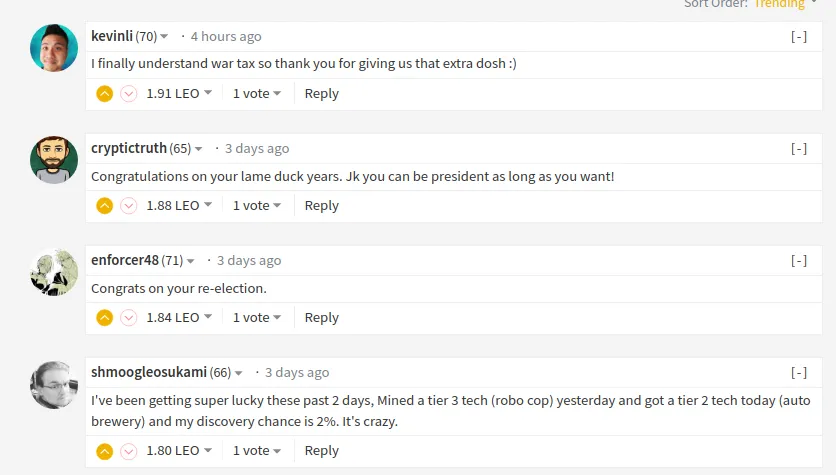Collapse shmoogleosukami's comment with [-] toggle
The image size is (836, 475).
tap(799, 373)
